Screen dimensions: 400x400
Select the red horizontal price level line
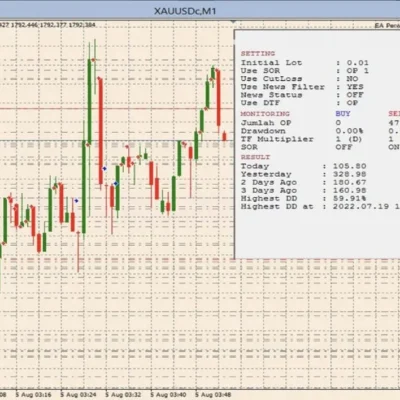[117, 109]
